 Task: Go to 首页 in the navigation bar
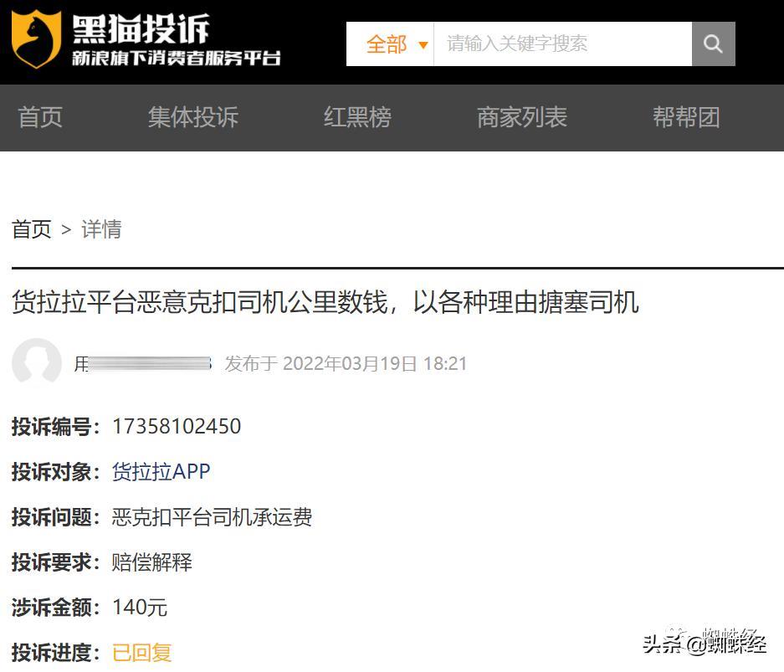click(x=40, y=117)
